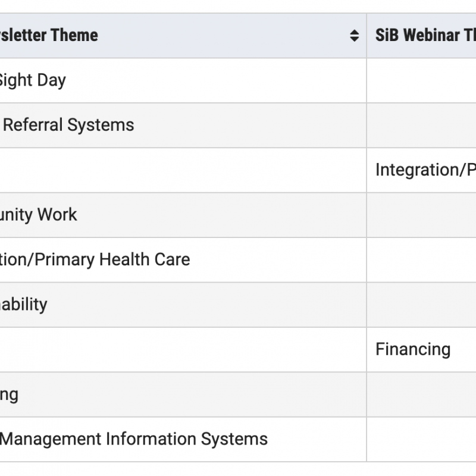Click the Newsletter Theme column header
Screen dimensions: 476x476
pos(183,36)
